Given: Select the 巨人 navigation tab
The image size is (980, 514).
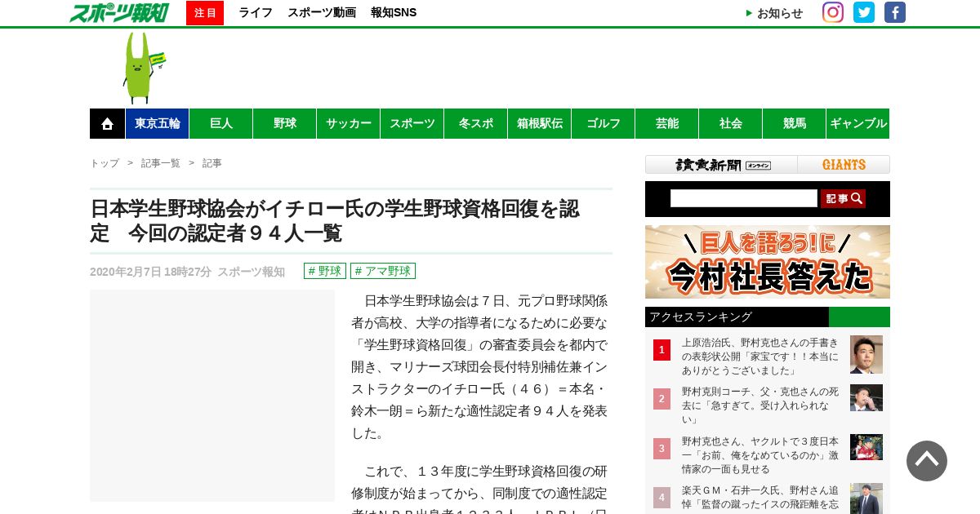Looking at the screenshot, I should pyautogui.click(x=221, y=124).
